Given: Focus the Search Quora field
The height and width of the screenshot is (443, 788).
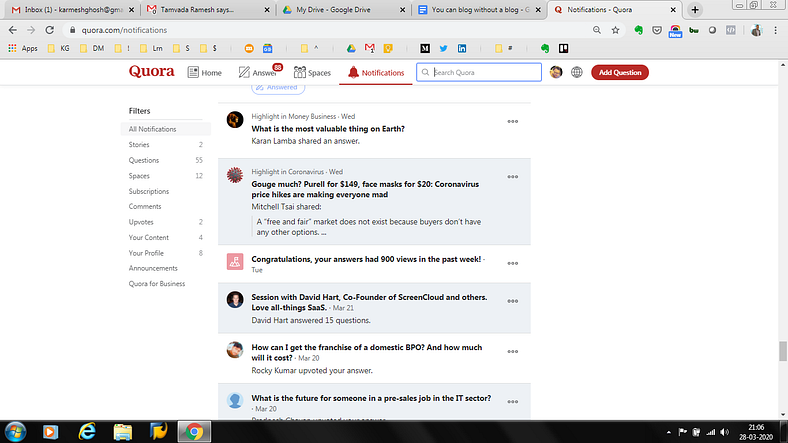Looking at the screenshot, I should coord(479,72).
